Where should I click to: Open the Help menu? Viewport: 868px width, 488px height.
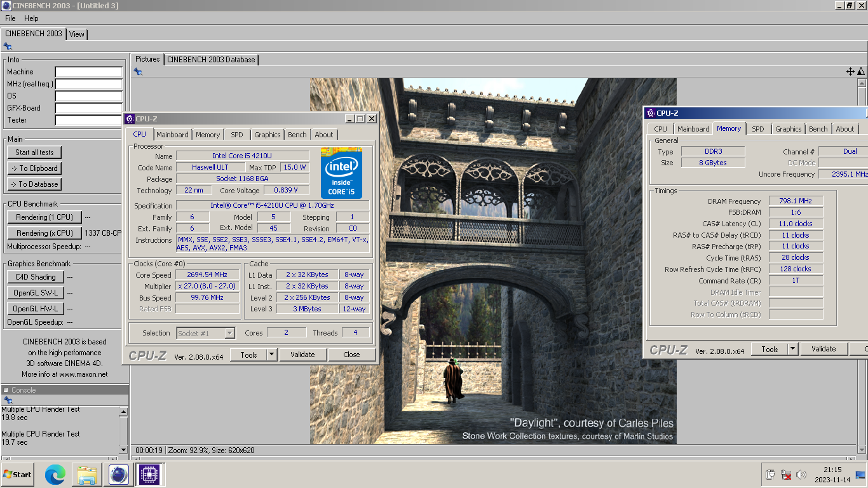coord(31,18)
